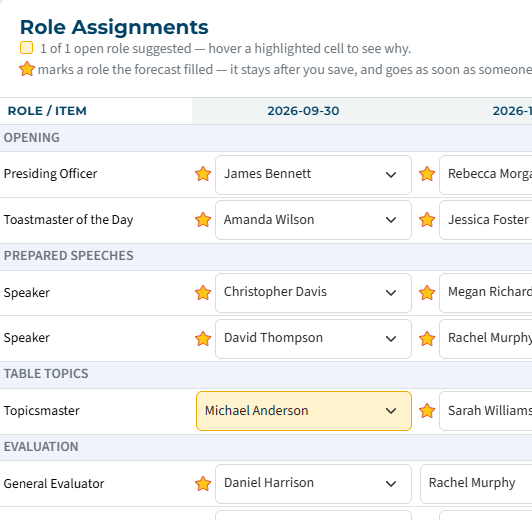
Task: Click the star icon beside James Bennett
Action: tap(203, 174)
